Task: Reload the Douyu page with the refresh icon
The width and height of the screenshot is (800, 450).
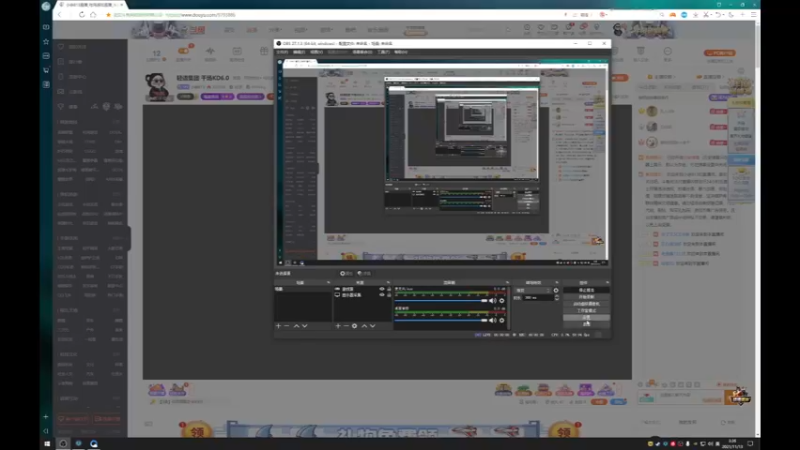Action: tap(82, 15)
